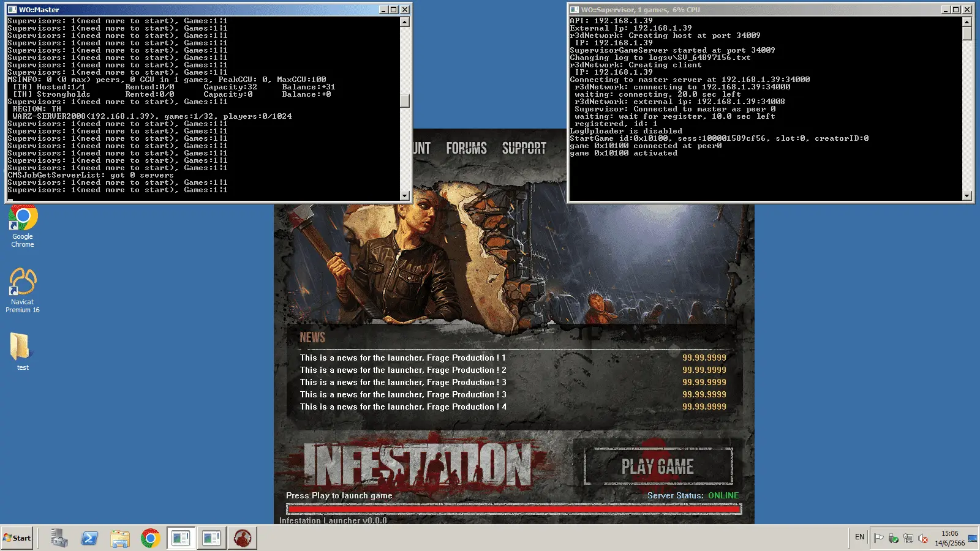
Task: Open Navicat Premium 16 desktop shortcut
Action: [23, 290]
